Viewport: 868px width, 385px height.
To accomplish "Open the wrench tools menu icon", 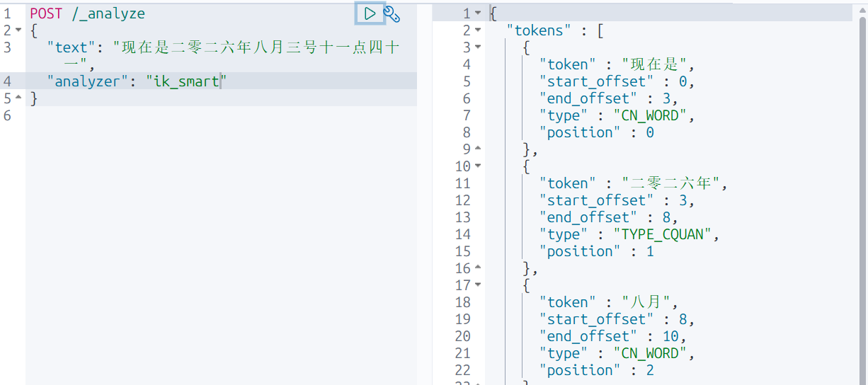I will click(x=392, y=13).
